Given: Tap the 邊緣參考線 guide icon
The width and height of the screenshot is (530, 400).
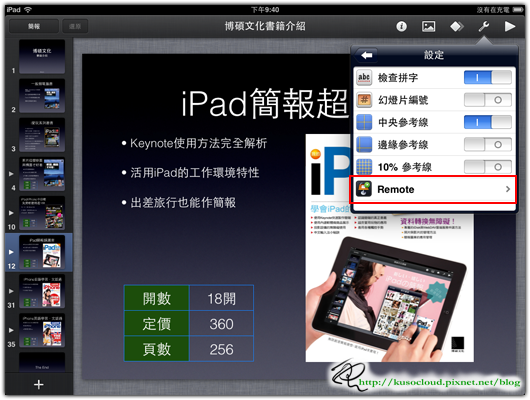Looking at the screenshot, I should [364, 144].
